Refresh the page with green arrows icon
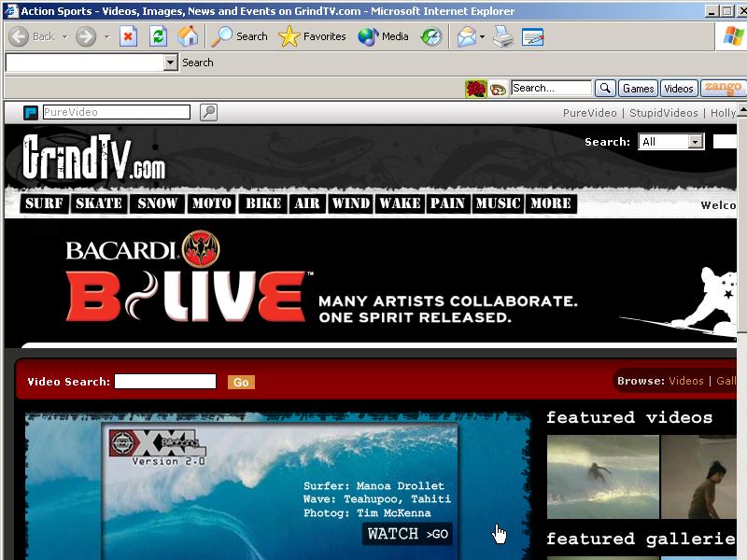 (158, 36)
